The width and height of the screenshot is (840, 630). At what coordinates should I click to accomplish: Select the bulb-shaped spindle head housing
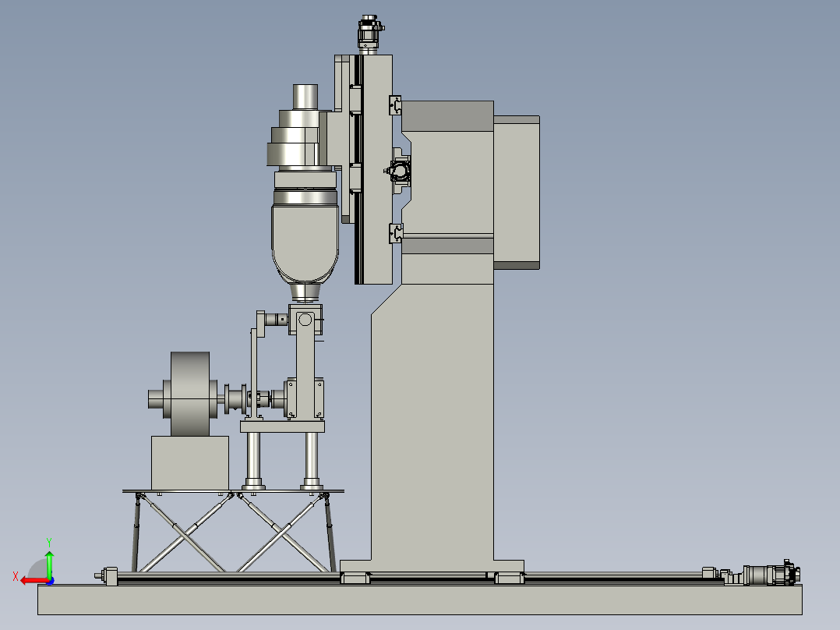[x=305, y=244]
